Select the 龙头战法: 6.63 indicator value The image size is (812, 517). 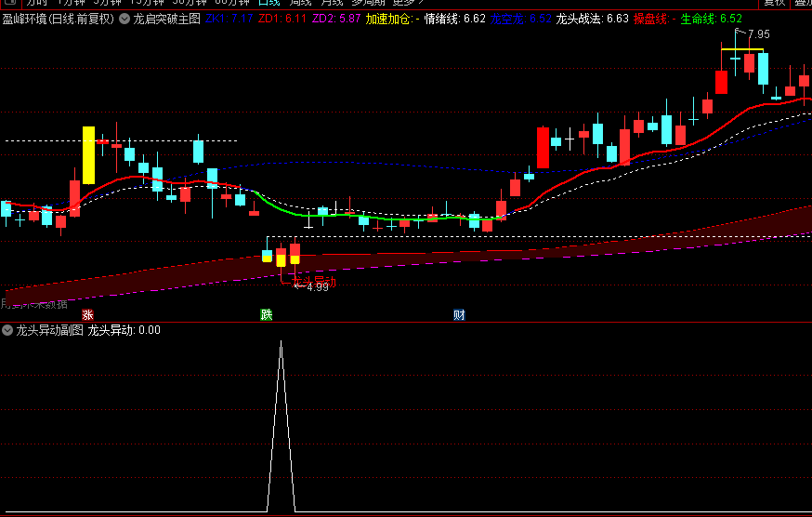click(x=592, y=20)
